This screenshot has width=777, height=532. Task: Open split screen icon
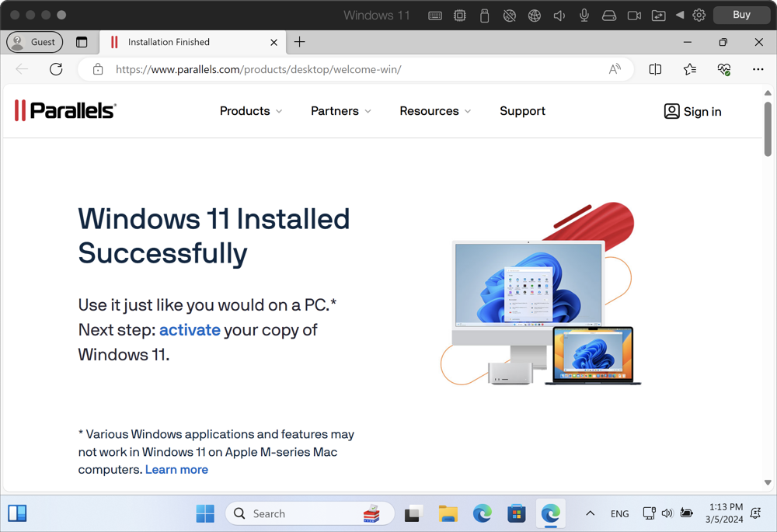click(655, 69)
